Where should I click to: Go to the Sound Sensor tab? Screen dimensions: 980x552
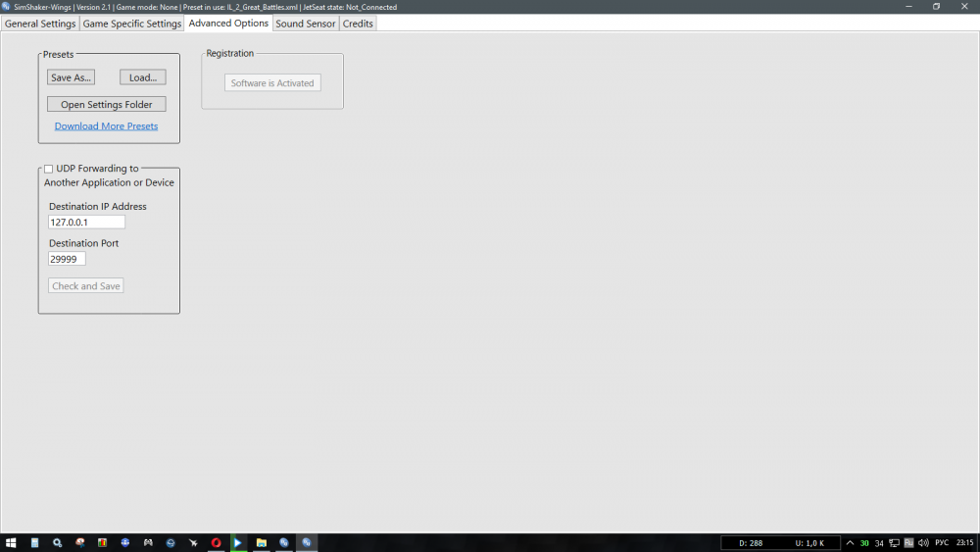[306, 24]
